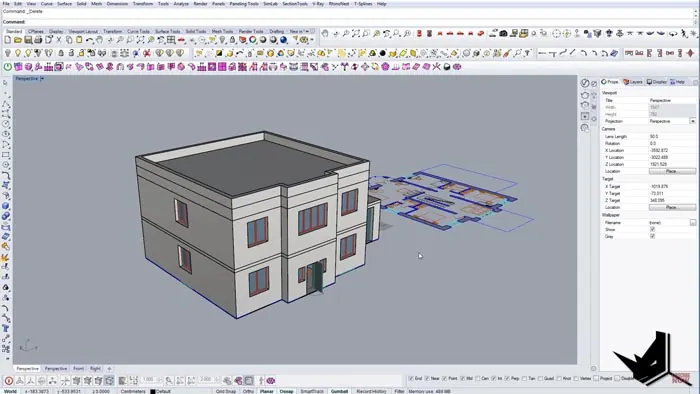Toggle the Perp osnap checkbox
Screen dimensions: 700x394
pos(507,378)
